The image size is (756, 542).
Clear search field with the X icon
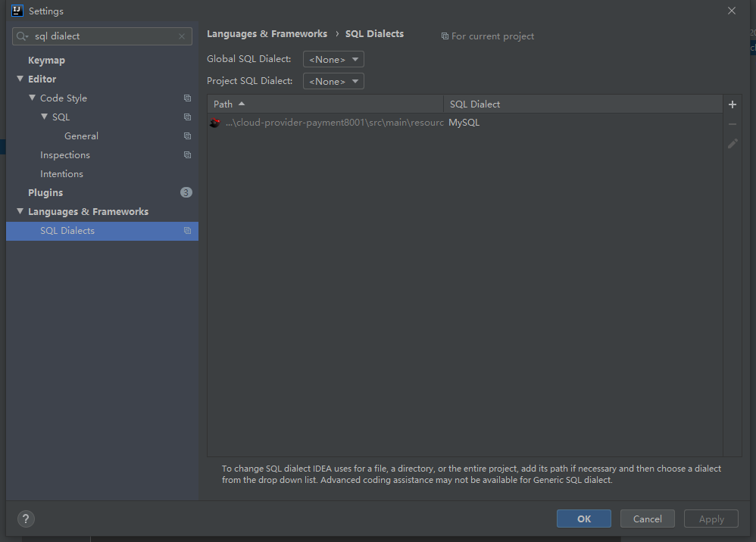pyautogui.click(x=182, y=36)
